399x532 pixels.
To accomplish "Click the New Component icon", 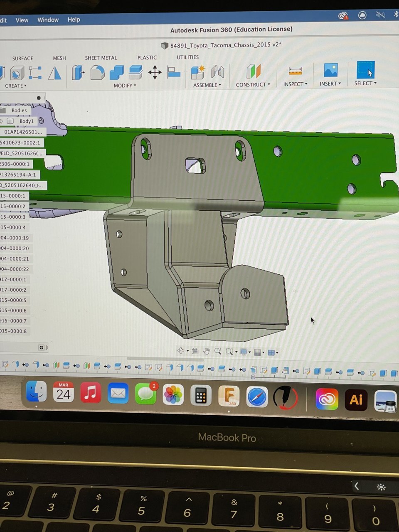I will [x=198, y=72].
